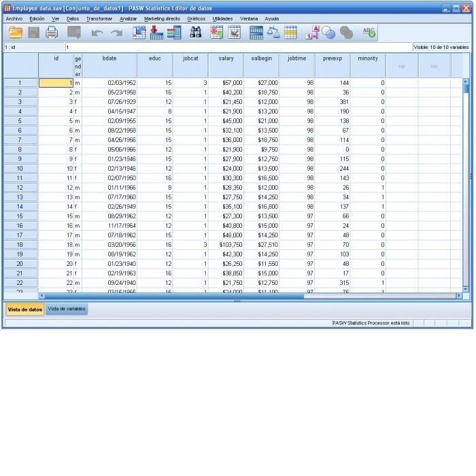This screenshot has height=476, width=476.
Task: Click the Find binoculars icon
Action: [196, 32]
